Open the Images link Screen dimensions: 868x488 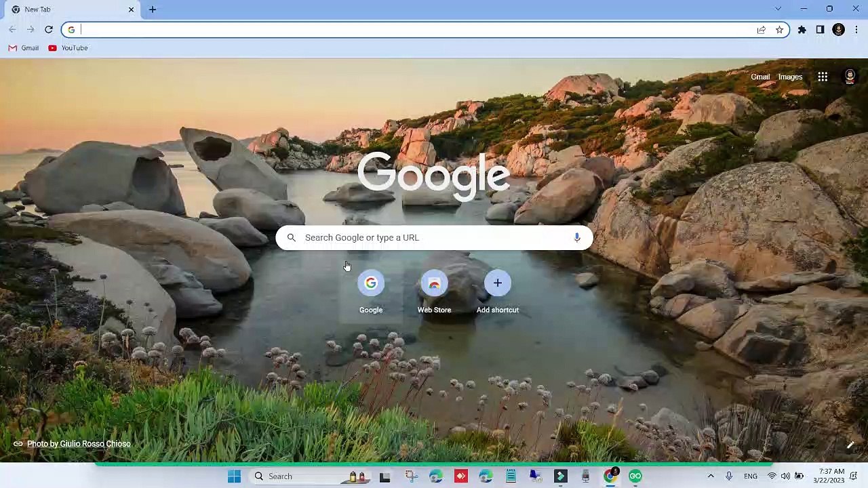(x=791, y=77)
